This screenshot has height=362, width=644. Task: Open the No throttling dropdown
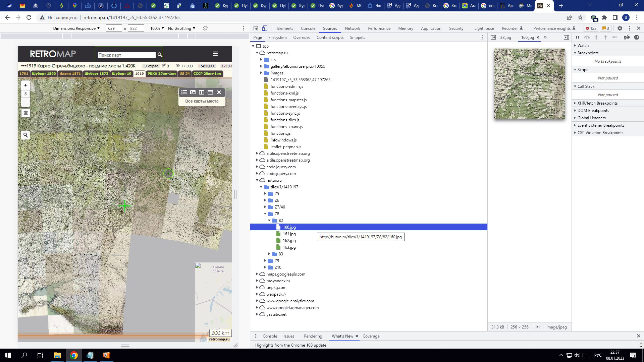click(x=181, y=28)
